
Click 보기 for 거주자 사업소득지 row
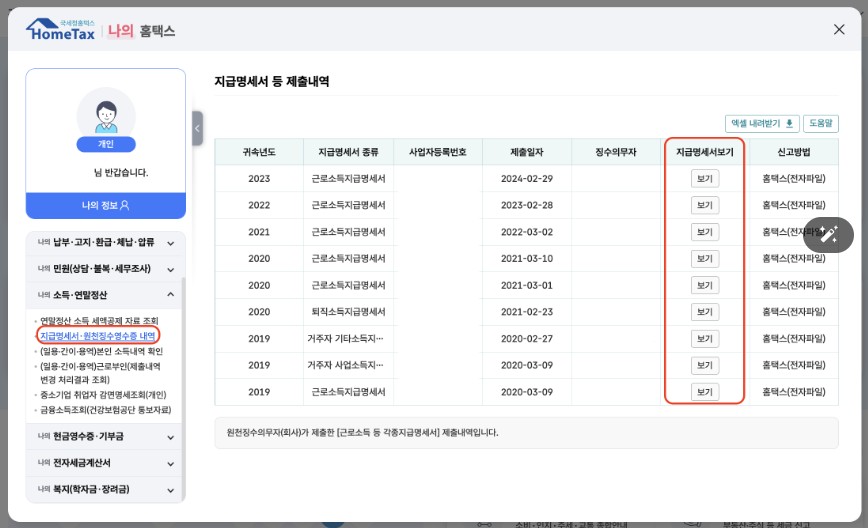tap(705, 365)
